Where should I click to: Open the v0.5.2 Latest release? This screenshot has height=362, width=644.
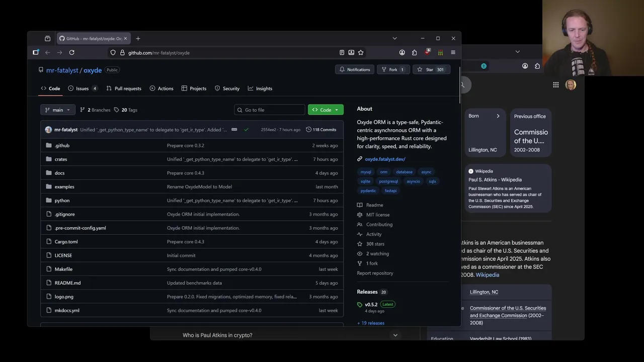(371, 304)
